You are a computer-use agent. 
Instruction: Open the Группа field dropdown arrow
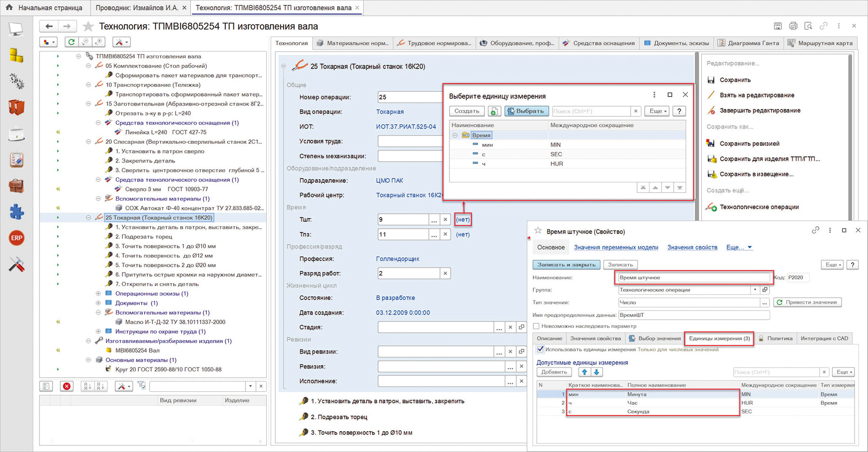(755, 290)
